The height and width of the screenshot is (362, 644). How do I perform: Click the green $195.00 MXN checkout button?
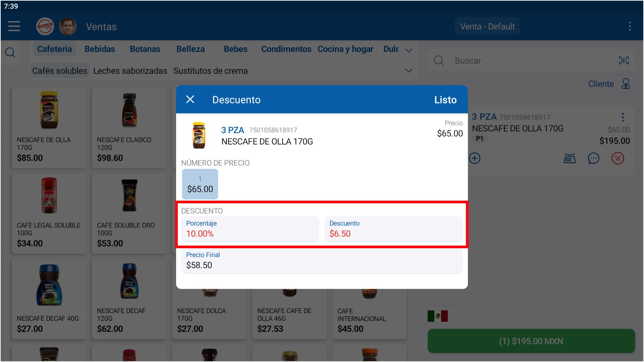pyautogui.click(x=531, y=341)
